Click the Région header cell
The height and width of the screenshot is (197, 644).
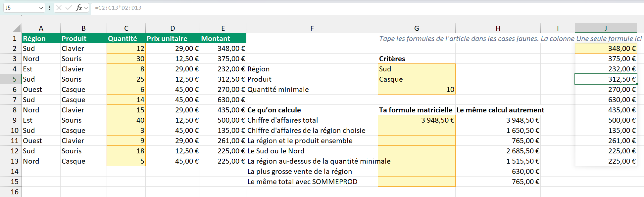coord(41,38)
